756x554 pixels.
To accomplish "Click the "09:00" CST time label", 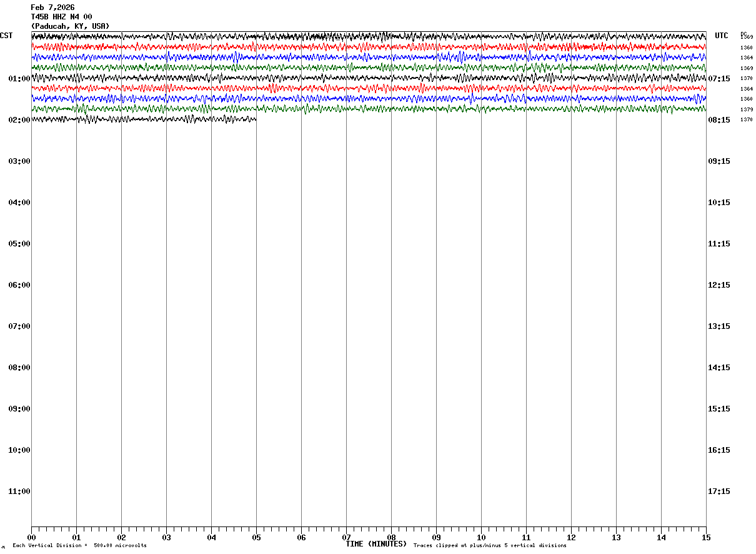I will coord(19,409).
